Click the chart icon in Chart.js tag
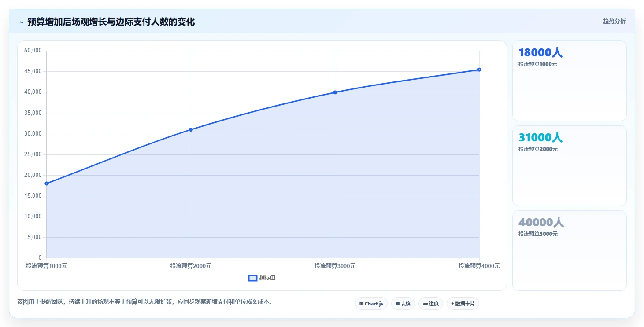 coord(361,304)
